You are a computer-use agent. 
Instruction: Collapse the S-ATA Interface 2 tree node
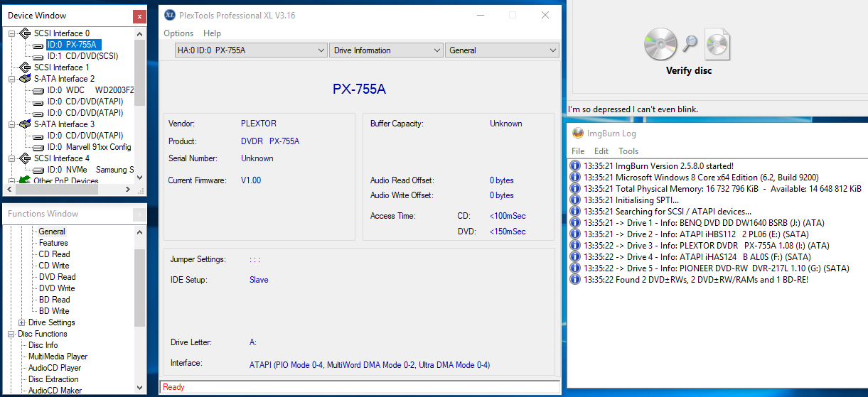pyautogui.click(x=11, y=79)
